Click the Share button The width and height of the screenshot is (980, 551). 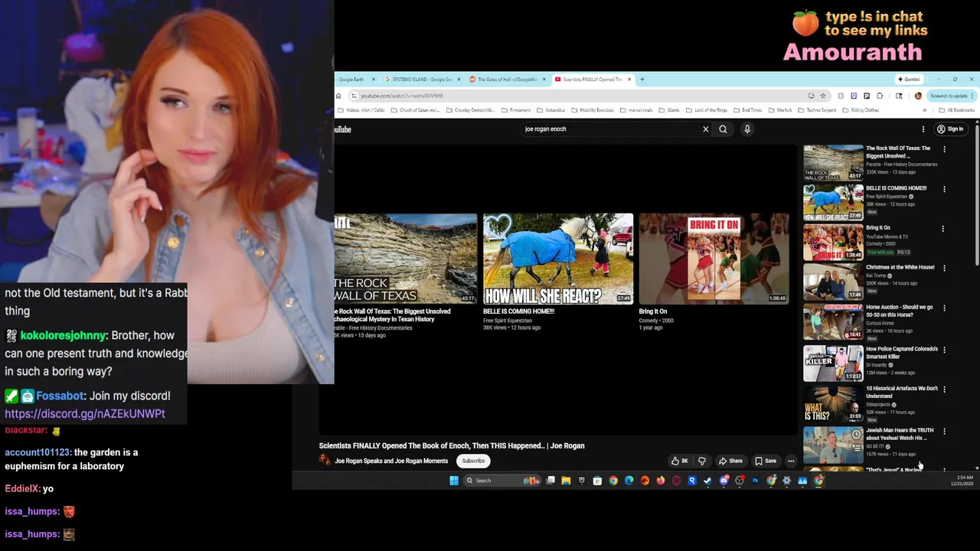[x=730, y=461]
